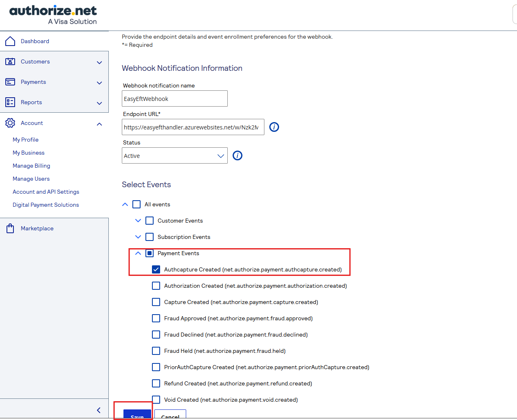The image size is (517, 420).
Task: Uncheck Authcapture Created event checkbox
Action: pyautogui.click(x=156, y=269)
